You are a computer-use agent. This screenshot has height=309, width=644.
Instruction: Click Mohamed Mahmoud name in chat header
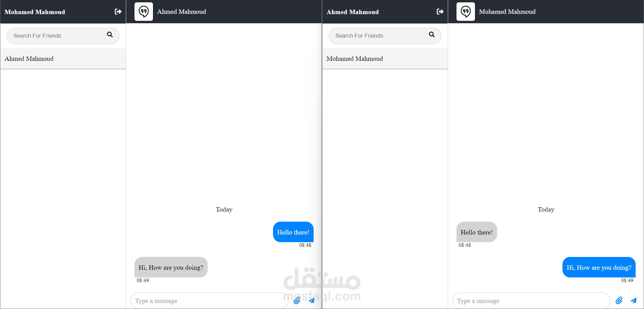point(507,12)
